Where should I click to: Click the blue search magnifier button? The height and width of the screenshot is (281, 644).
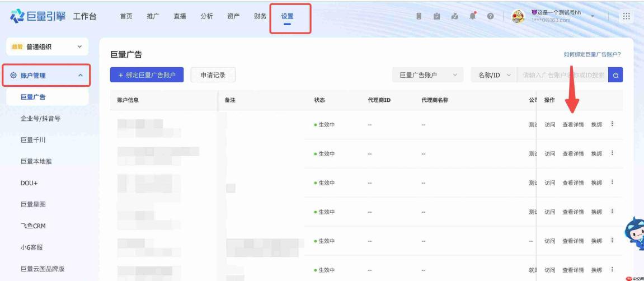coord(615,75)
